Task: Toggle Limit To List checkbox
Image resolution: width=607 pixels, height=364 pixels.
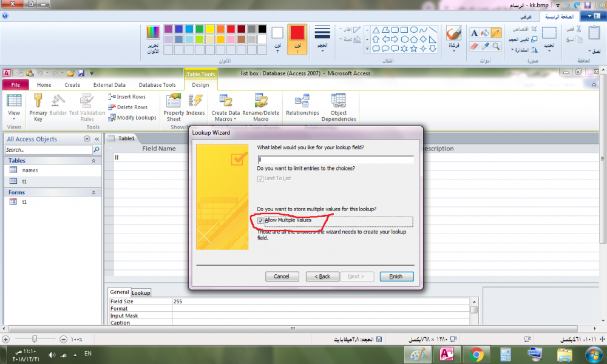Action: (x=260, y=179)
